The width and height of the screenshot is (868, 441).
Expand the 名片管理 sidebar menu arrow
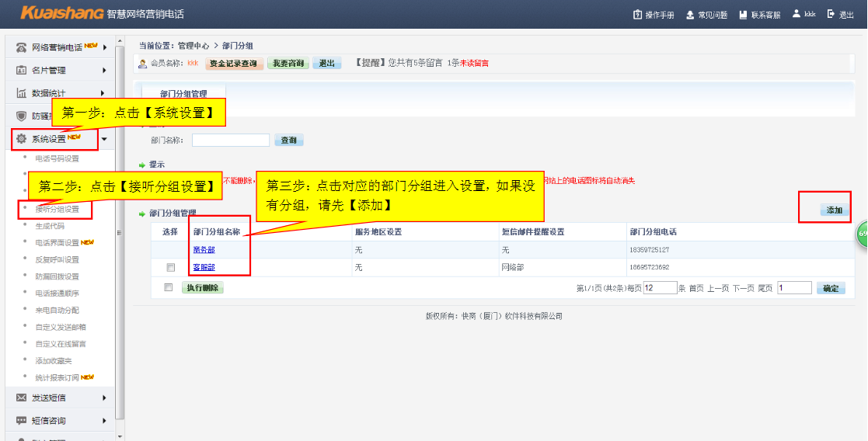pos(104,71)
